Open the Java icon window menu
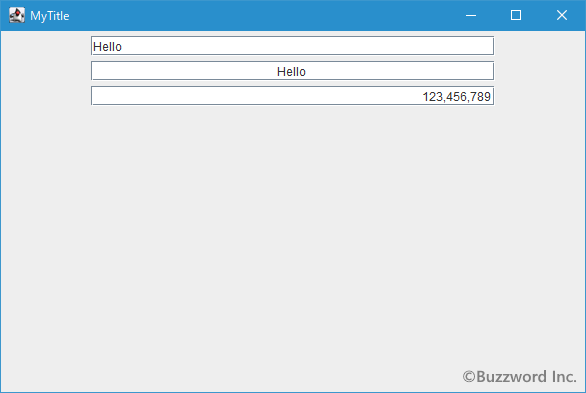Viewport: 586px width, 393px height. [x=17, y=15]
